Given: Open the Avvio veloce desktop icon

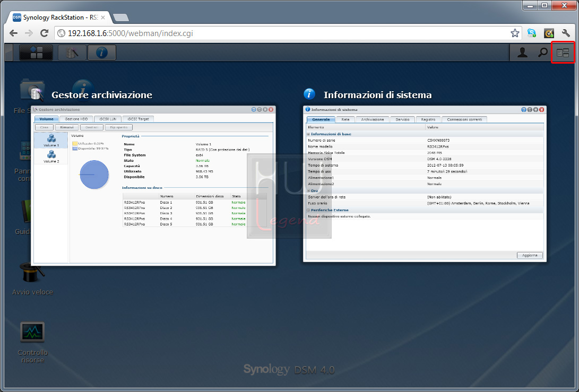Looking at the screenshot, I should (x=32, y=278).
